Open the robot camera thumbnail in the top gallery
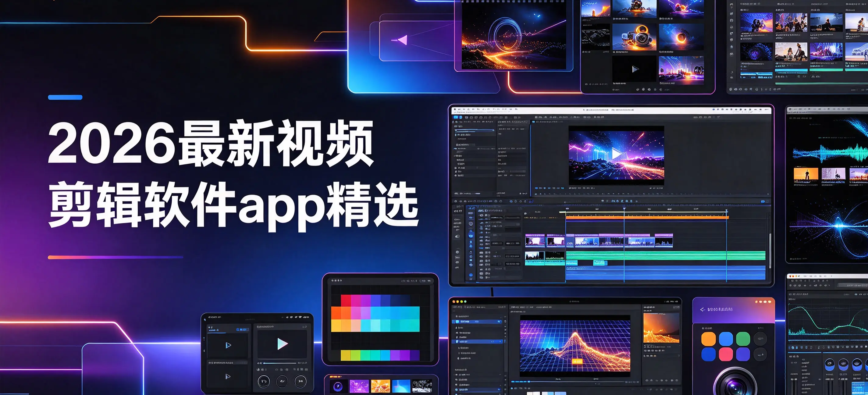Image resolution: width=868 pixels, height=395 pixels. click(634, 37)
